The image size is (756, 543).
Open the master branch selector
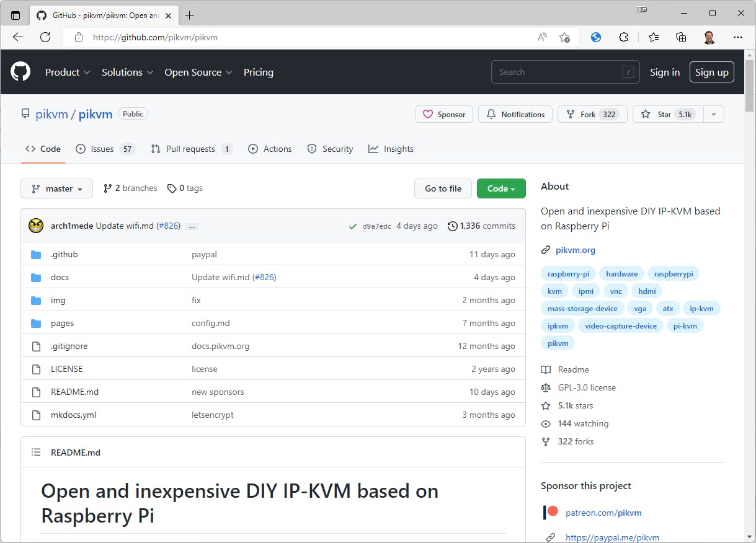56,188
